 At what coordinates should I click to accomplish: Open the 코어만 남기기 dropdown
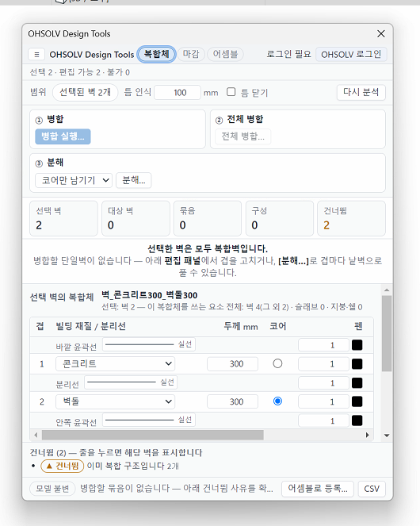[x=74, y=180]
